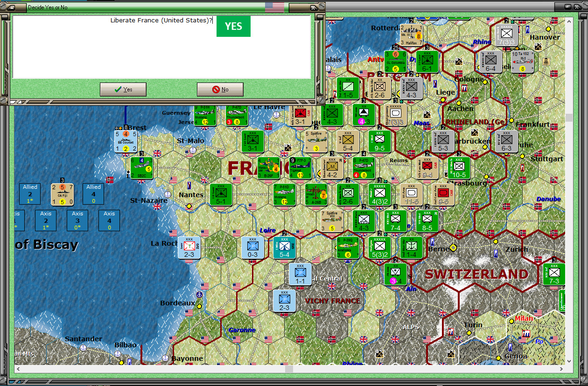Select the F7F-3 Tigercat fighter counter
Viewport: 588px width, 386px height.
coord(300,168)
